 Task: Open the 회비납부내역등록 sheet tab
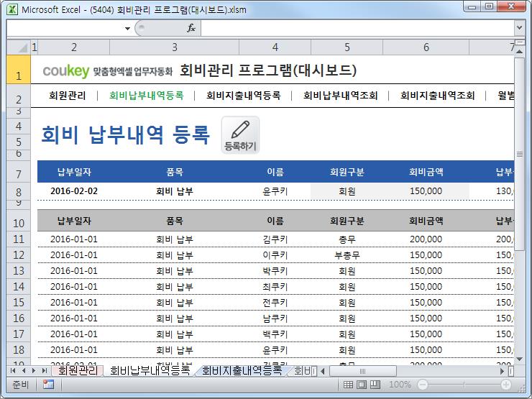click(x=150, y=370)
